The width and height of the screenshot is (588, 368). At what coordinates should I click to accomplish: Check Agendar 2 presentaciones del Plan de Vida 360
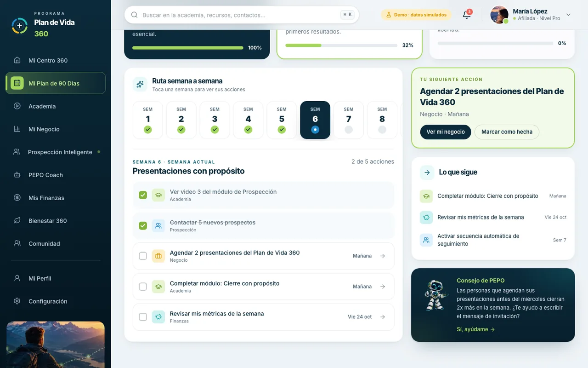click(x=143, y=256)
